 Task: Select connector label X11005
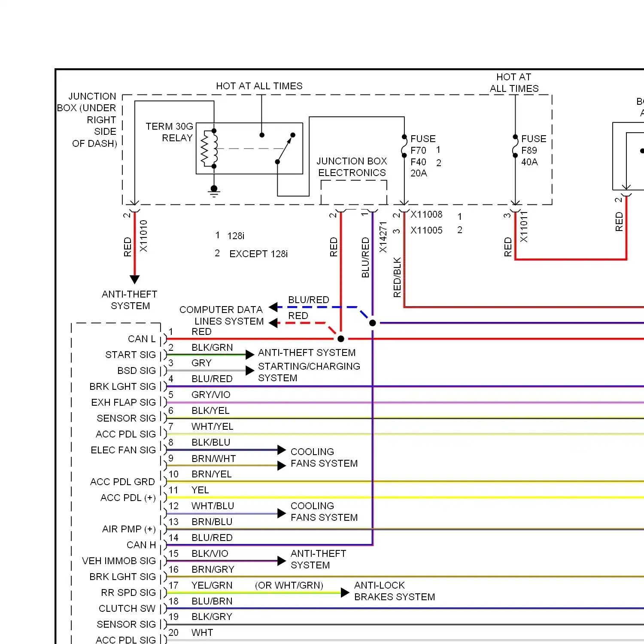(x=426, y=231)
